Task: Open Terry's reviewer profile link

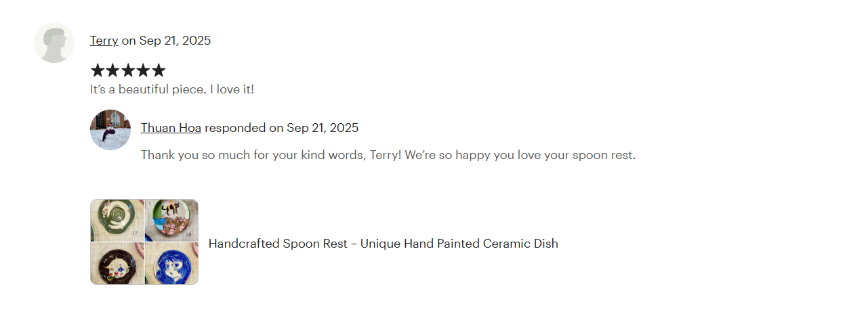Action: (x=104, y=41)
